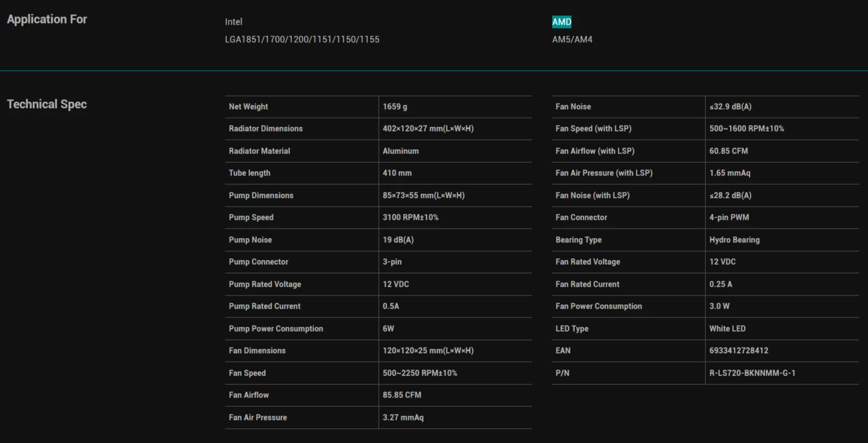Screen dimensions: 868x443
Task: Click the Pump Power Consumption label
Action: click(x=276, y=329)
